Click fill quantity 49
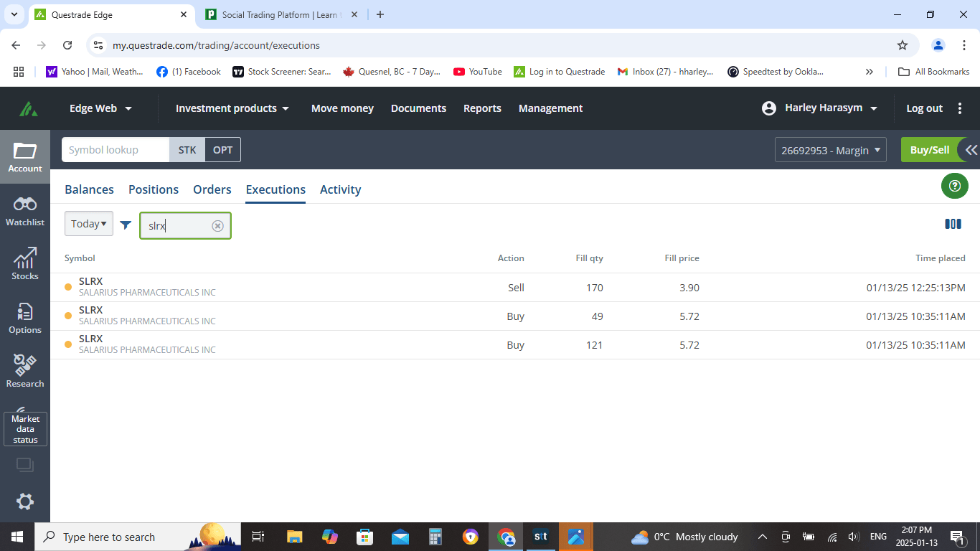The image size is (980, 551). (597, 316)
